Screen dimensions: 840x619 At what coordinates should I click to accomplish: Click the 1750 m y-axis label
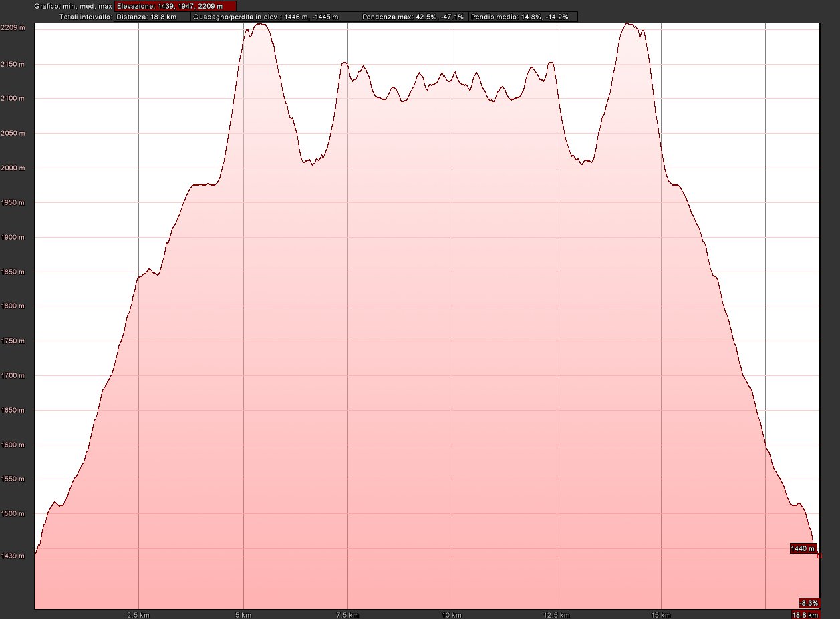(x=13, y=341)
